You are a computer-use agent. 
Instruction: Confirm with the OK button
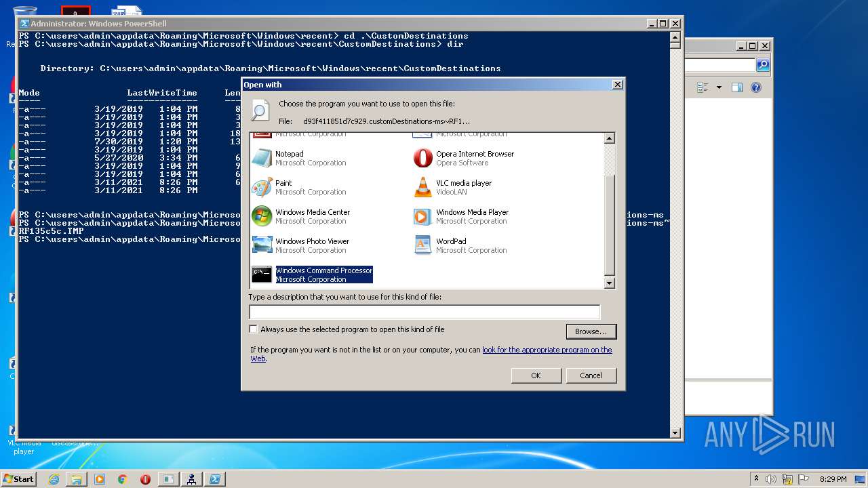click(x=536, y=375)
